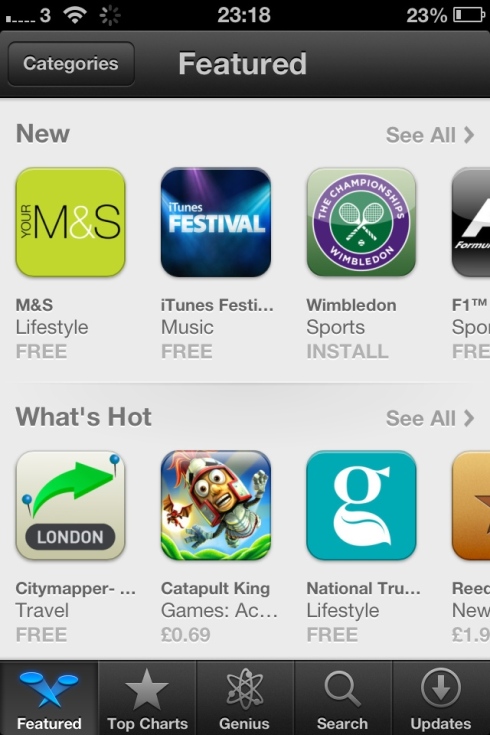Expand See All for What's Hot
Viewport: 490px width, 735px height.
click(x=430, y=418)
